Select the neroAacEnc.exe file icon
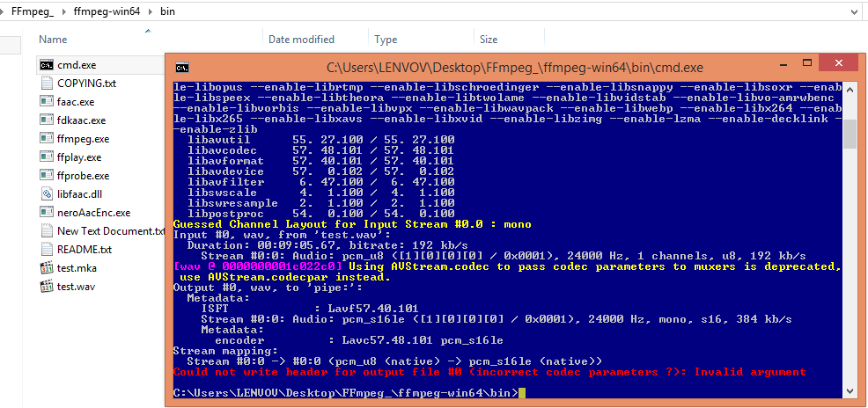This screenshot has height=408, width=868. [47, 212]
